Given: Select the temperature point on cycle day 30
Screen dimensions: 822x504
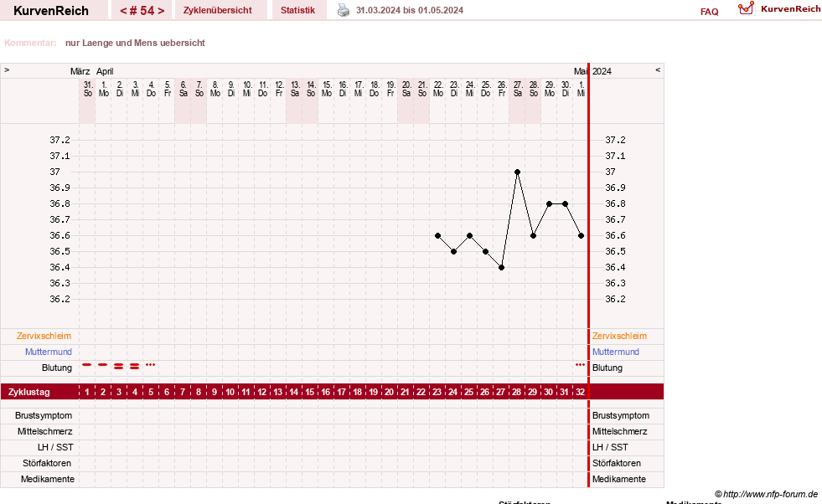Looking at the screenshot, I should click(550, 203).
